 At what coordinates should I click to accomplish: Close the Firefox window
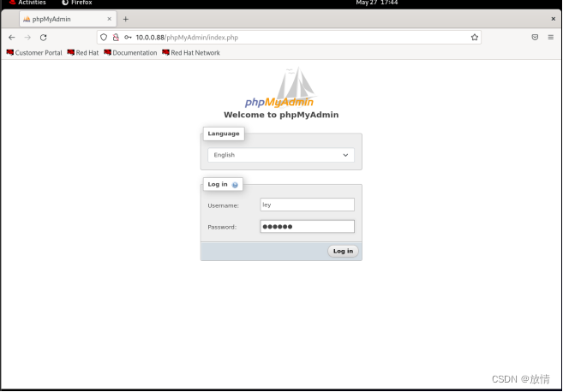[554, 19]
